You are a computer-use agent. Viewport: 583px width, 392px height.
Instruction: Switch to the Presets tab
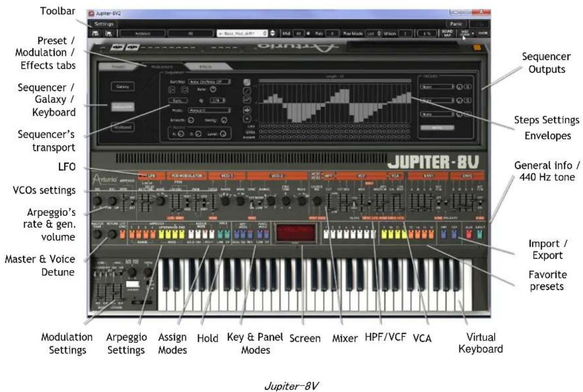coord(119,67)
